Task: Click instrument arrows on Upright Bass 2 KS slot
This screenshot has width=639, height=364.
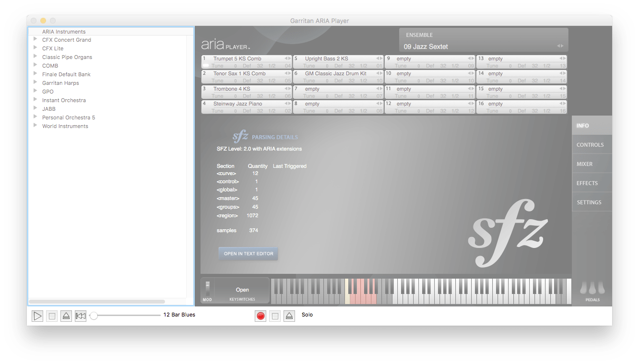Action: click(379, 59)
